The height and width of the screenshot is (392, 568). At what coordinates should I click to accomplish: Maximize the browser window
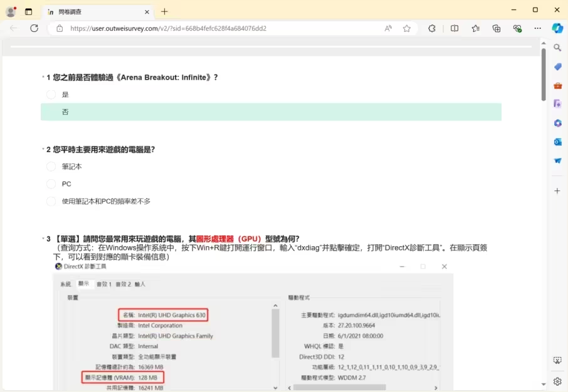coord(535,10)
